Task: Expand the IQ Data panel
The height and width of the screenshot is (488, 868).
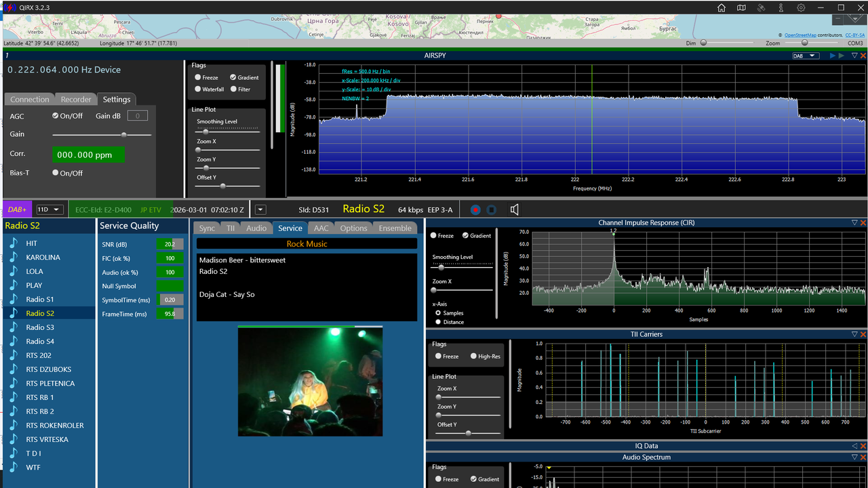Action: (854, 446)
